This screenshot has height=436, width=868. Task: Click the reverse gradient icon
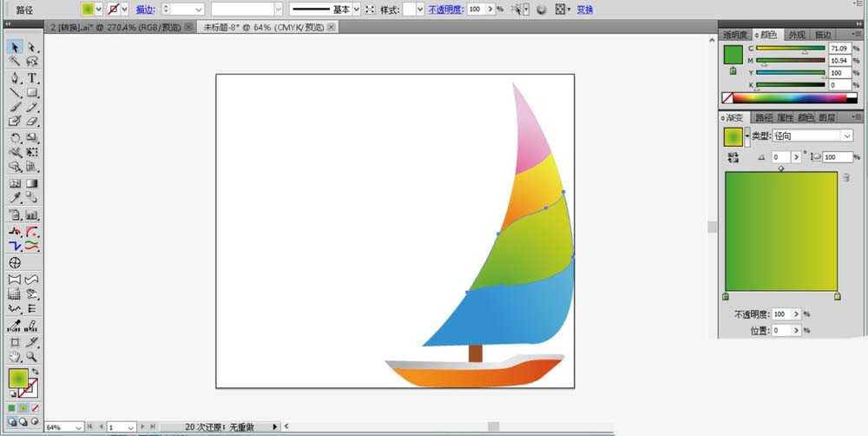click(733, 157)
